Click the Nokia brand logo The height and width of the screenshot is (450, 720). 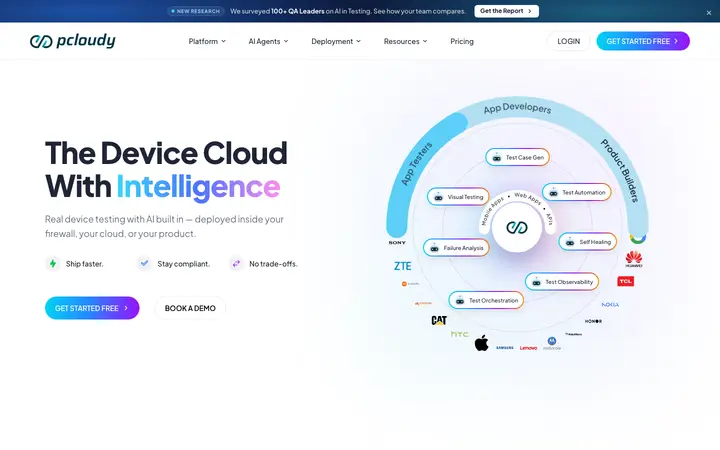tap(610, 304)
